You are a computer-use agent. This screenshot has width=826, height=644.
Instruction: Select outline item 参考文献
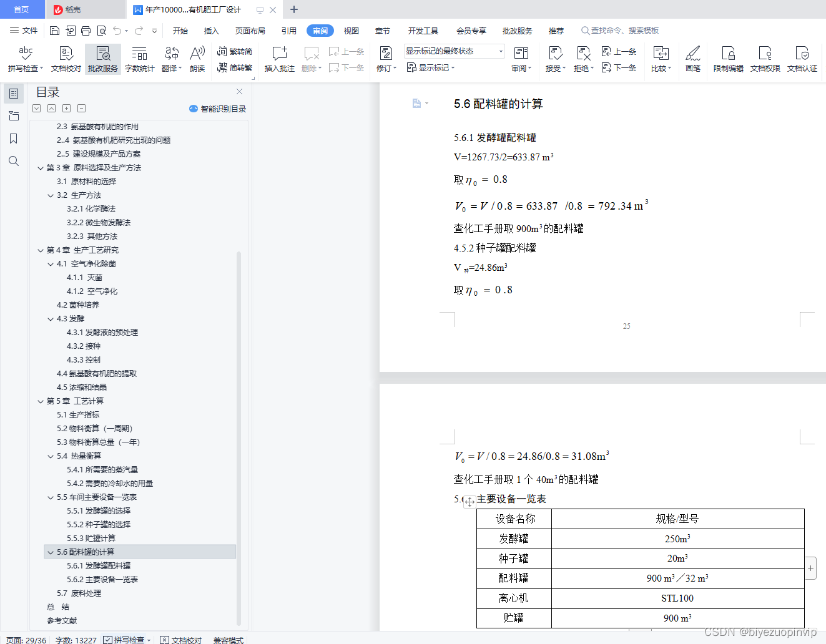pos(62,621)
